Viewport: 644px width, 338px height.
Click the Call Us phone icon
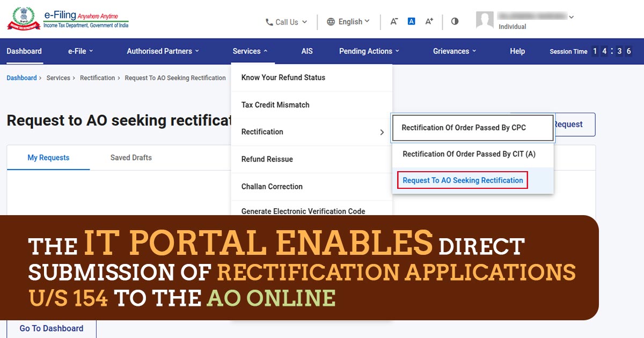coord(268,21)
